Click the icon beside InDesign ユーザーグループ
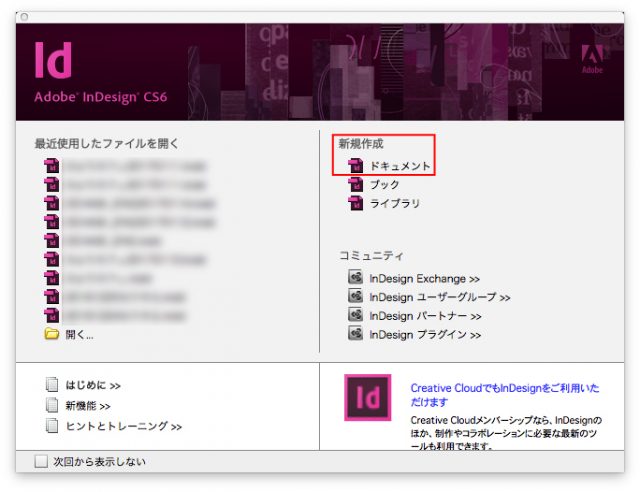640x492 pixels. [354, 296]
